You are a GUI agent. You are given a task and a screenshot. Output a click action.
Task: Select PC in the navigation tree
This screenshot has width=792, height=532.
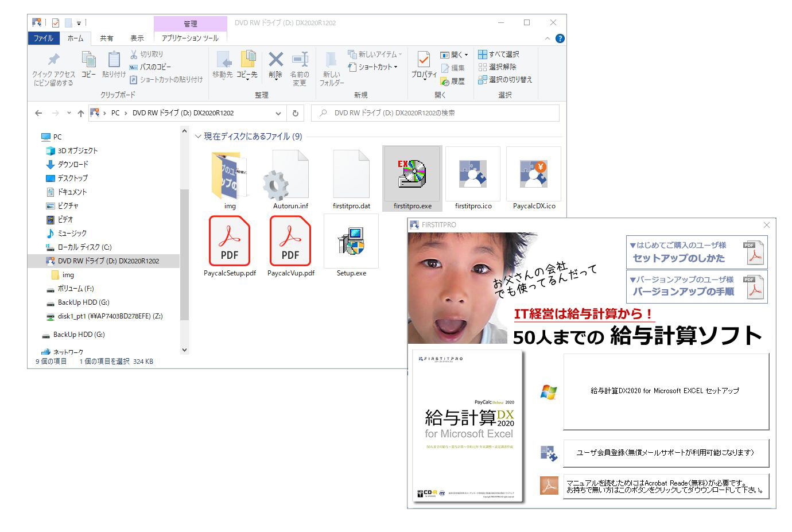pyautogui.click(x=52, y=137)
